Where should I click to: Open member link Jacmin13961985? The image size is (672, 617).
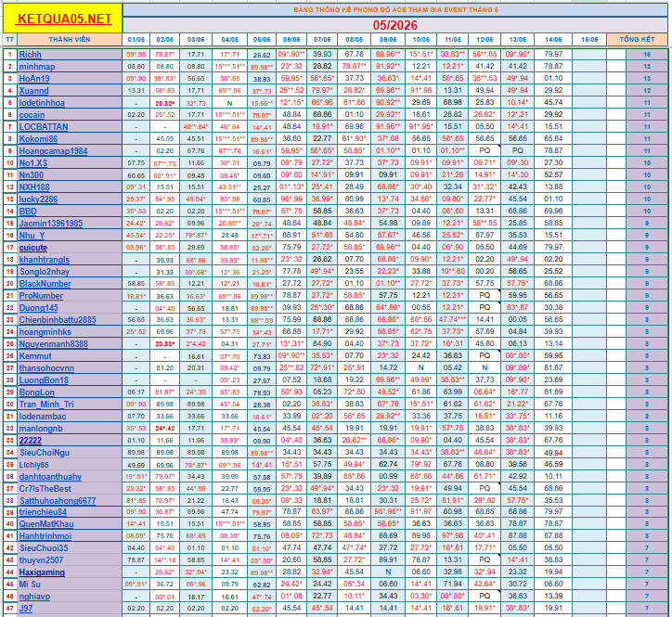(x=51, y=223)
